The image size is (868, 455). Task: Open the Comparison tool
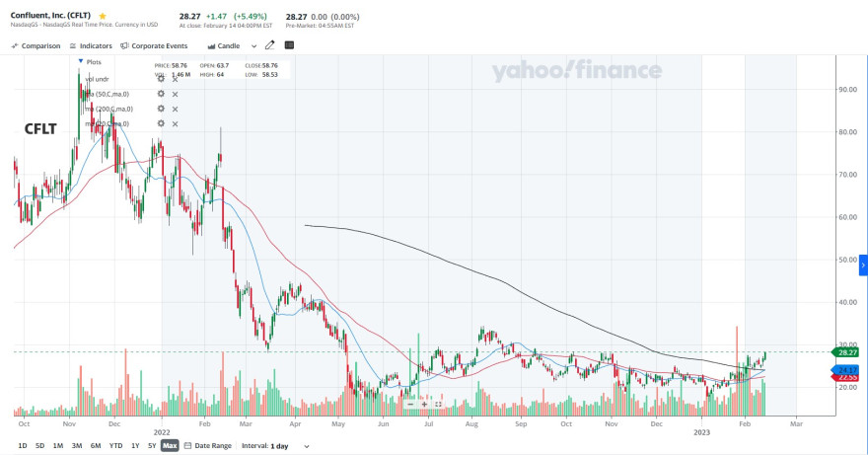(x=36, y=46)
